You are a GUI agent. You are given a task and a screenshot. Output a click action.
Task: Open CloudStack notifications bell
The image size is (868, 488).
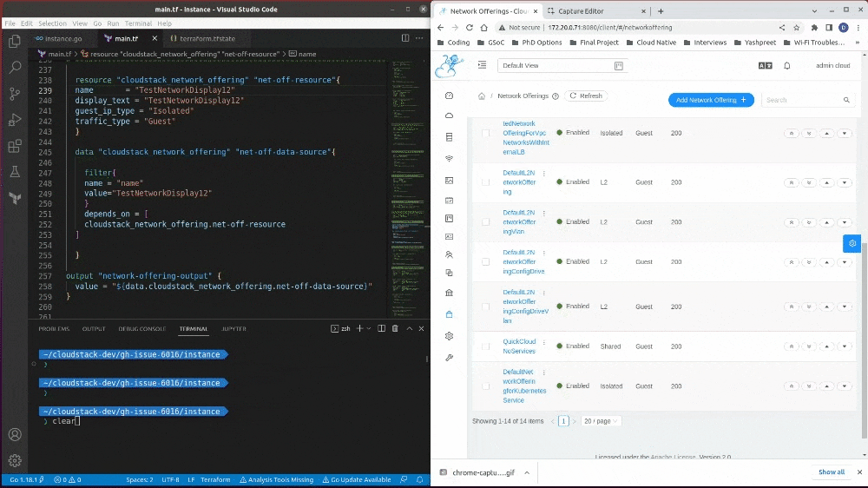coord(787,65)
